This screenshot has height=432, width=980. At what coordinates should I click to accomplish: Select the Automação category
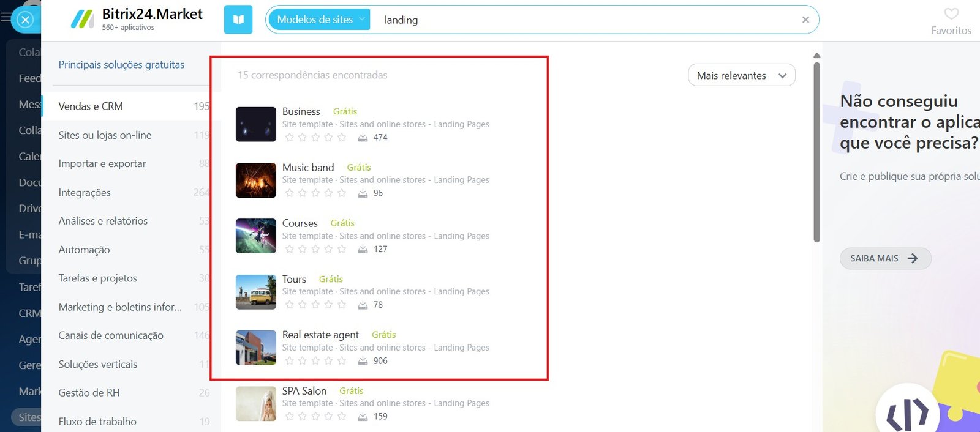pos(131,250)
